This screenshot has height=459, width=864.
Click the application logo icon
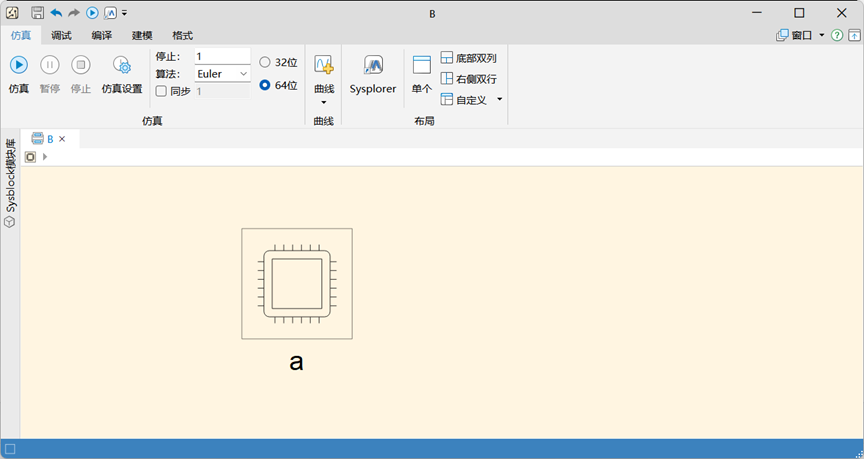(x=12, y=13)
